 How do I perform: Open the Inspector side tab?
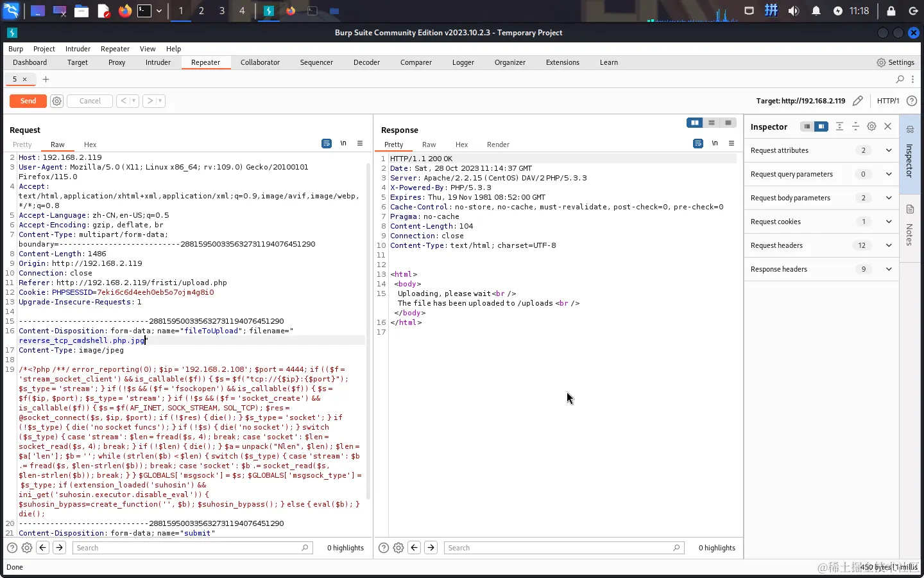[910, 154]
